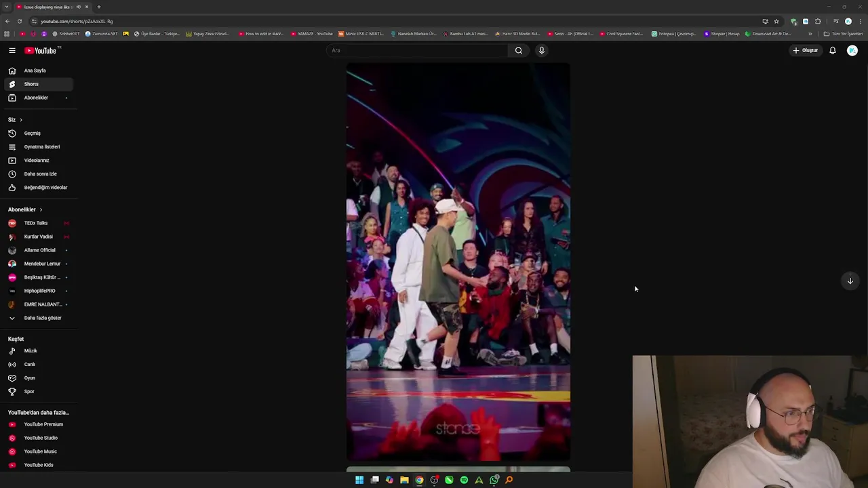Open YouTube Premium link
This screenshot has width=868, height=488.
click(x=39, y=424)
